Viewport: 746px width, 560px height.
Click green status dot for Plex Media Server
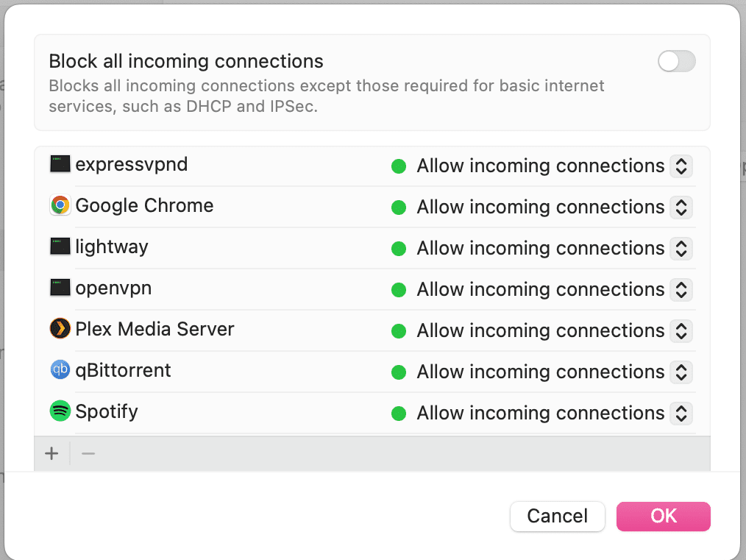pyautogui.click(x=398, y=331)
